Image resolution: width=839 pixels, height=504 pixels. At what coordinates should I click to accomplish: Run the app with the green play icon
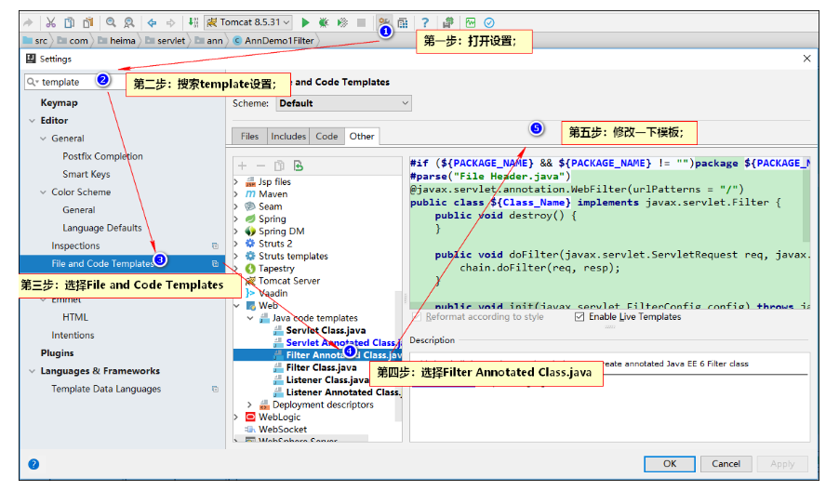pyautogui.click(x=305, y=22)
